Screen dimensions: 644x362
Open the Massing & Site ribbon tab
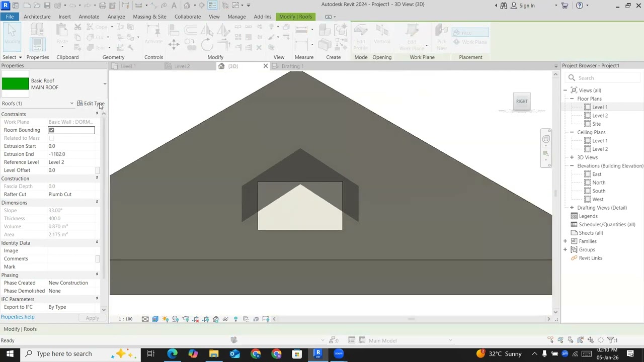click(149, 17)
